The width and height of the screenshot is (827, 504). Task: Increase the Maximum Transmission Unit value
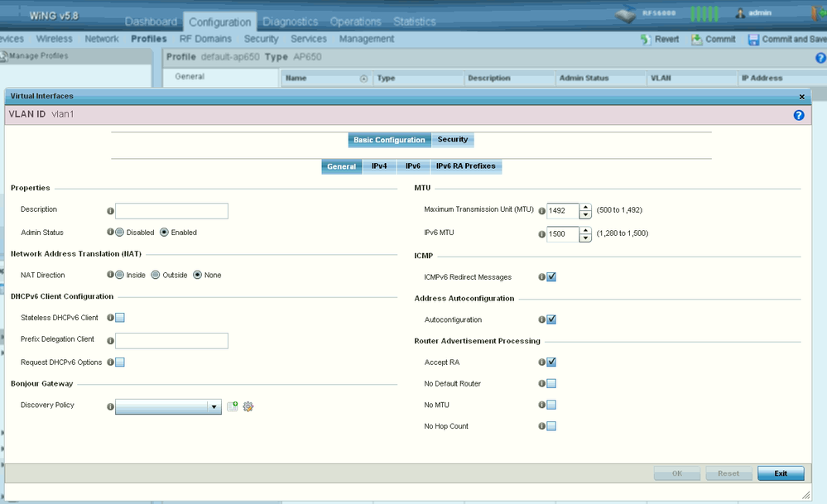pos(585,207)
